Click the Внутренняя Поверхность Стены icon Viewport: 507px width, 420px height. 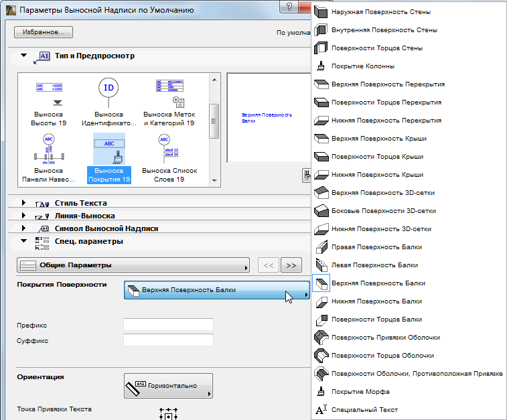(x=321, y=30)
